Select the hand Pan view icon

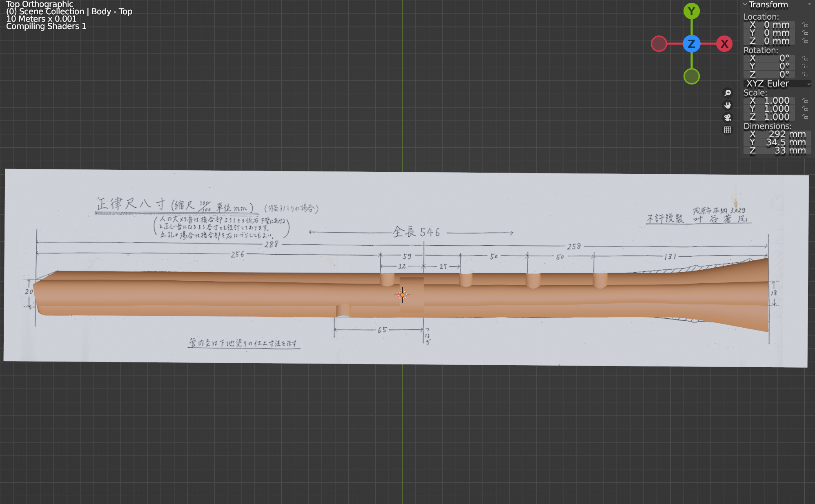click(x=728, y=105)
